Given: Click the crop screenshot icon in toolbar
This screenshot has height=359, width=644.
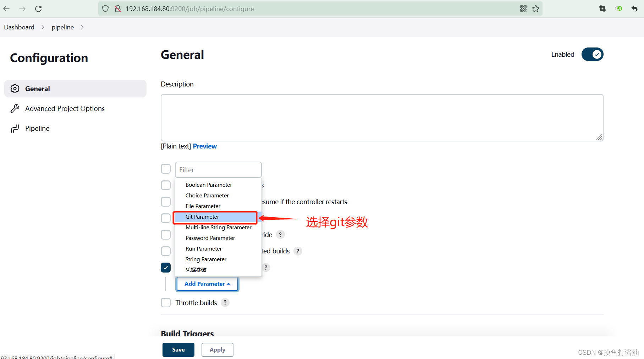Looking at the screenshot, I should pos(602,9).
